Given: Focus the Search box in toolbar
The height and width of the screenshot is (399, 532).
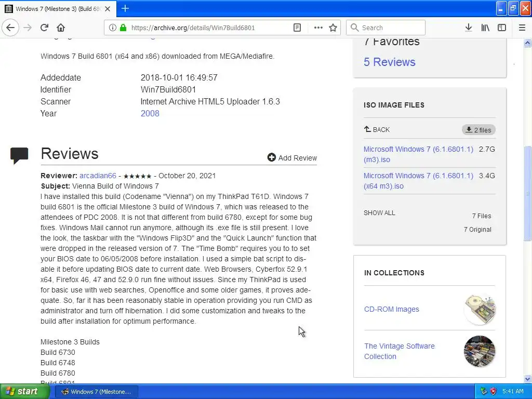Looking at the screenshot, I should [x=386, y=28].
